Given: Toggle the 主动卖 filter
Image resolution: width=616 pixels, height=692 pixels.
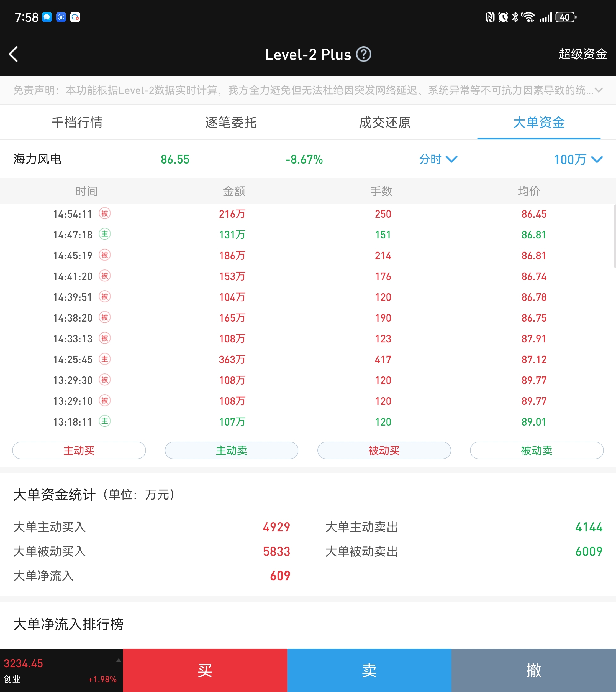Looking at the screenshot, I should (x=232, y=451).
